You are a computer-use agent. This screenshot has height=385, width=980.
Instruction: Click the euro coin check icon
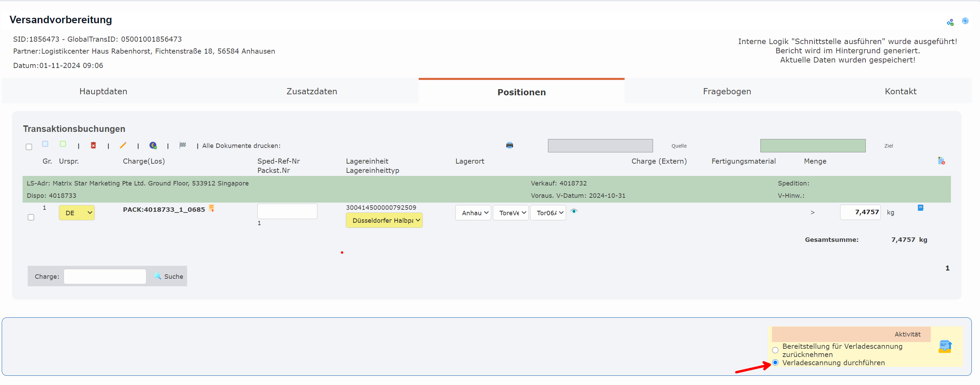[153, 145]
